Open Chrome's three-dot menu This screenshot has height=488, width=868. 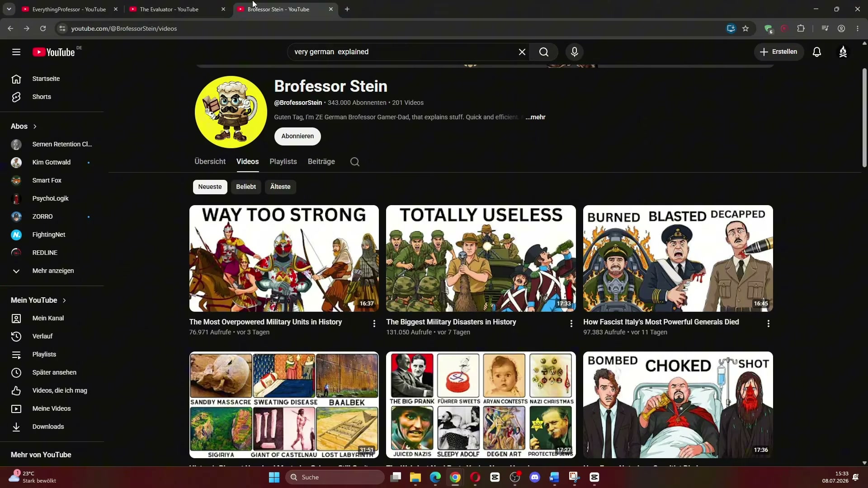pos(858,28)
